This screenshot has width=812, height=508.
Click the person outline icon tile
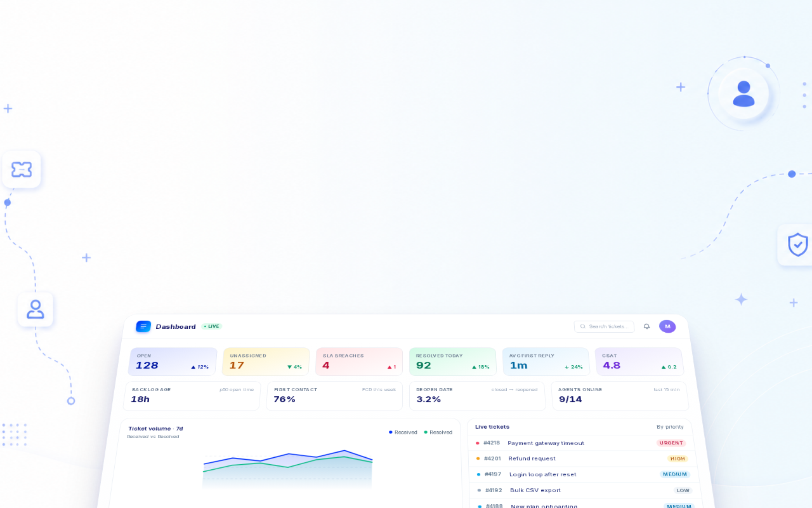pyautogui.click(x=36, y=309)
